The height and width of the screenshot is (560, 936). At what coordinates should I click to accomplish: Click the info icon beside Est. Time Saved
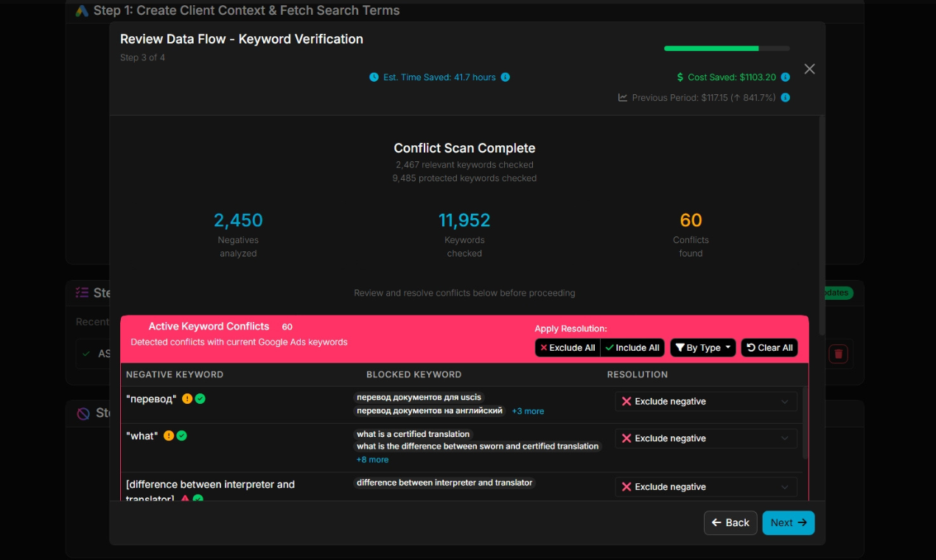[505, 77]
